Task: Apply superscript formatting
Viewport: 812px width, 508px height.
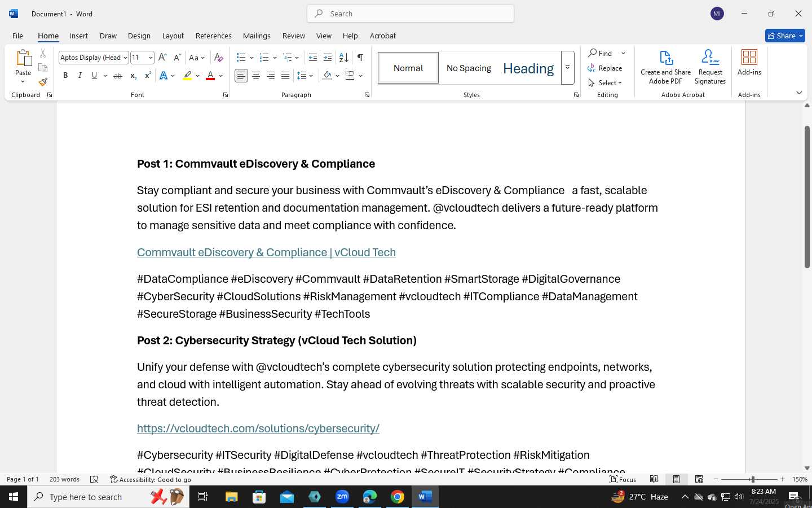Action: [147, 76]
